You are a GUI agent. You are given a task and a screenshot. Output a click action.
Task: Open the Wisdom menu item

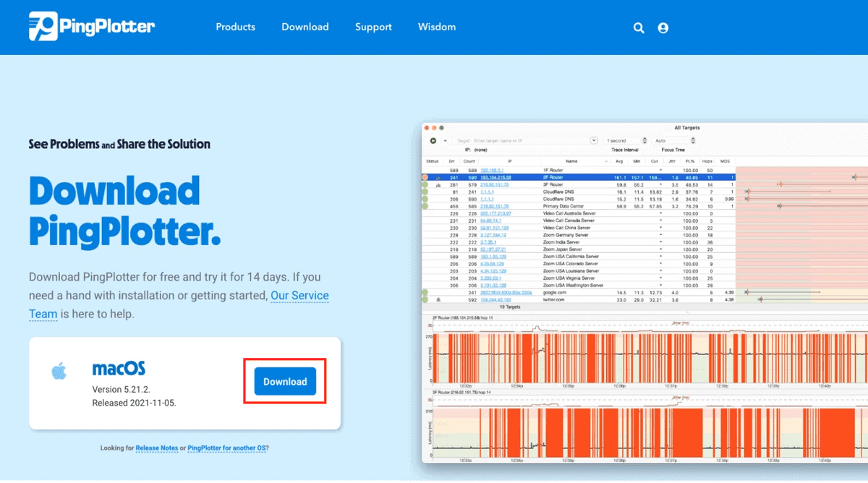point(437,27)
